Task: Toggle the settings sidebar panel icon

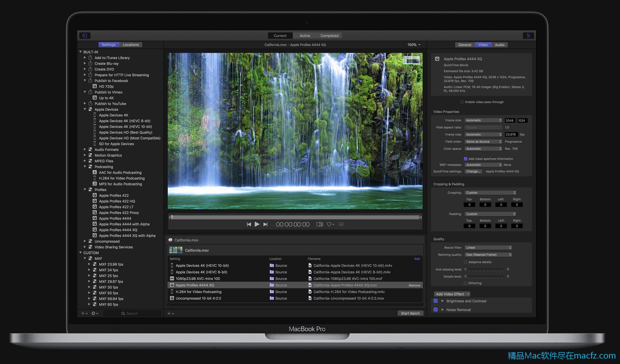Action: coord(85,36)
